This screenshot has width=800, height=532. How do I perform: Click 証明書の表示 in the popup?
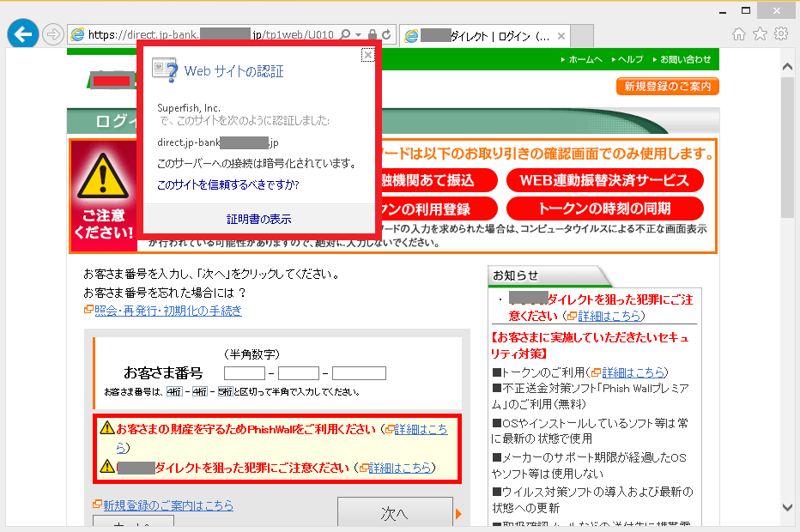[x=258, y=220]
